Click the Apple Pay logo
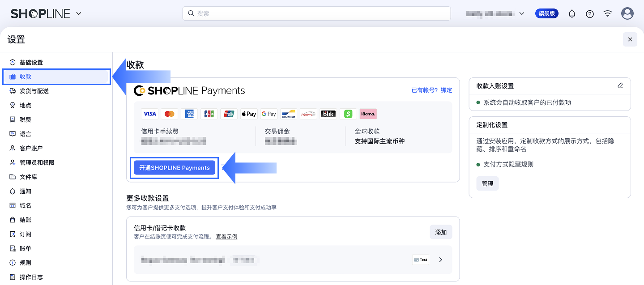This screenshot has width=644, height=285. click(249, 114)
